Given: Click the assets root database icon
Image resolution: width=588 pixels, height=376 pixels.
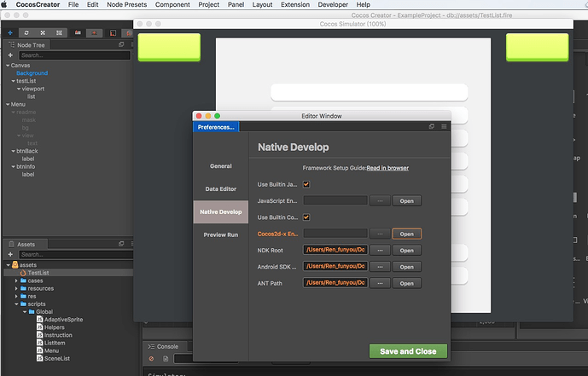Looking at the screenshot, I should 15,265.
